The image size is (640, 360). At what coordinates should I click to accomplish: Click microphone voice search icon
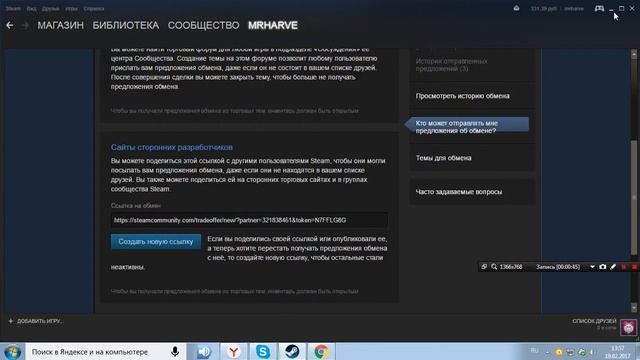175,352
